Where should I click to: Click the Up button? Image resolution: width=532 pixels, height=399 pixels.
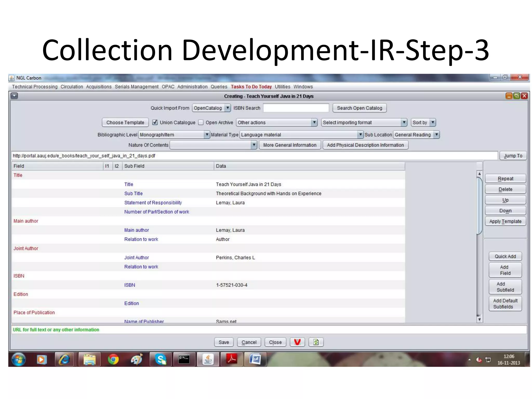(x=505, y=200)
